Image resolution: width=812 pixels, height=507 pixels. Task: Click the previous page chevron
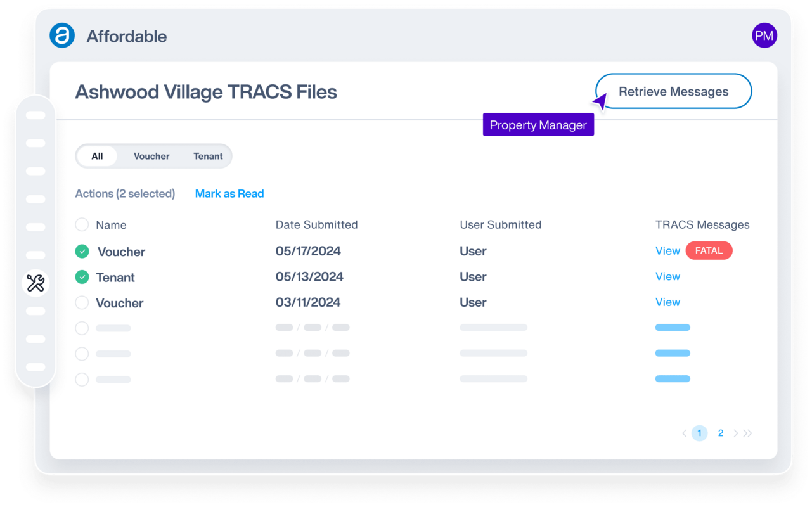(x=684, y=433)
